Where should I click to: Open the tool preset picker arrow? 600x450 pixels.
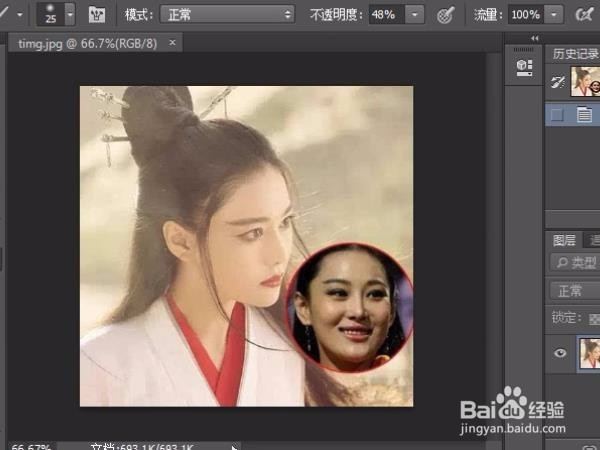click(20, 15)
